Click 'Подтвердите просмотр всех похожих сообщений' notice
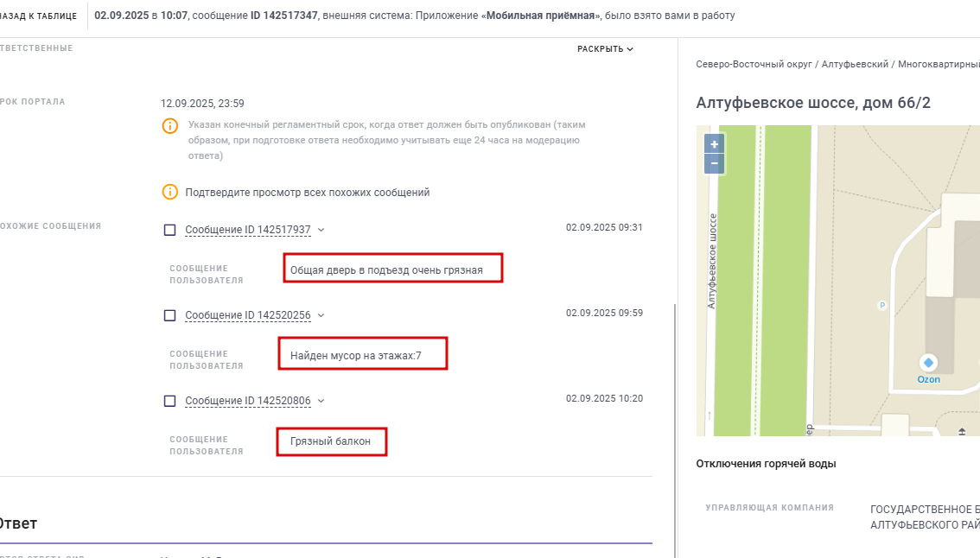980x558 pixels. [308, 193]
